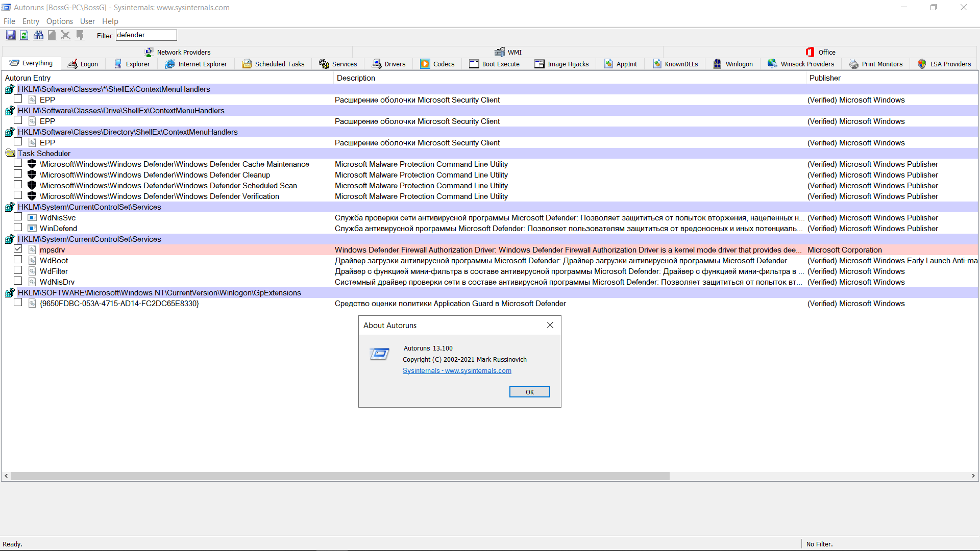Click the Filter text field
The image size is (980, 551).
[146, 35]
